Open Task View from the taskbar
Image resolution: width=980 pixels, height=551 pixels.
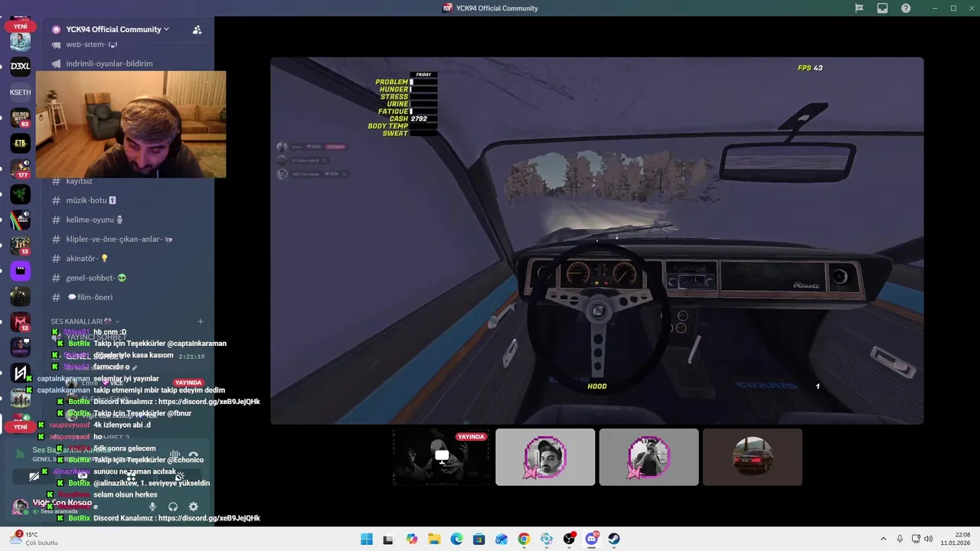point(389,539)
